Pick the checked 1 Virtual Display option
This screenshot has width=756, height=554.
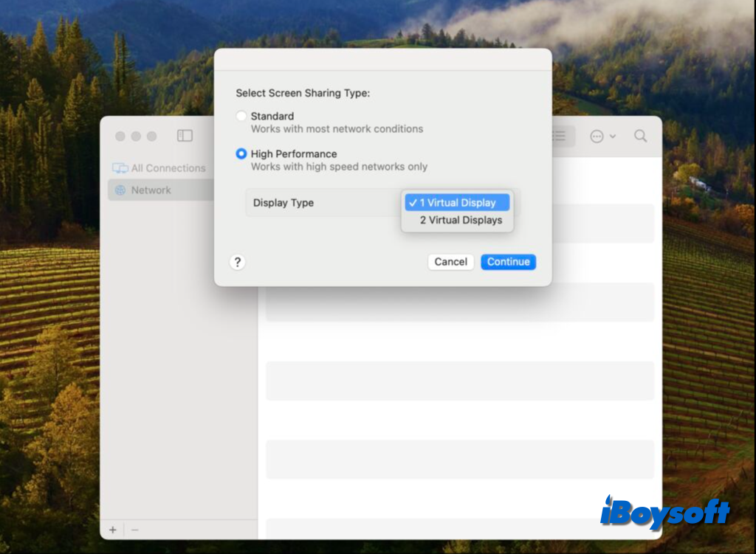458,203
